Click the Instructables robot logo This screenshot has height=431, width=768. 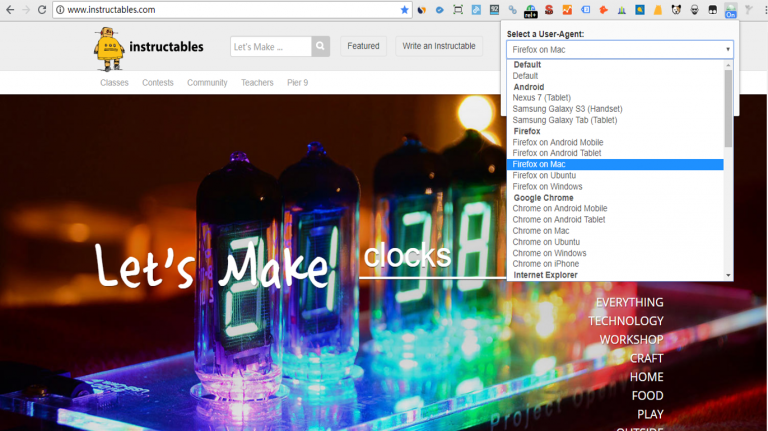(109, 47)
